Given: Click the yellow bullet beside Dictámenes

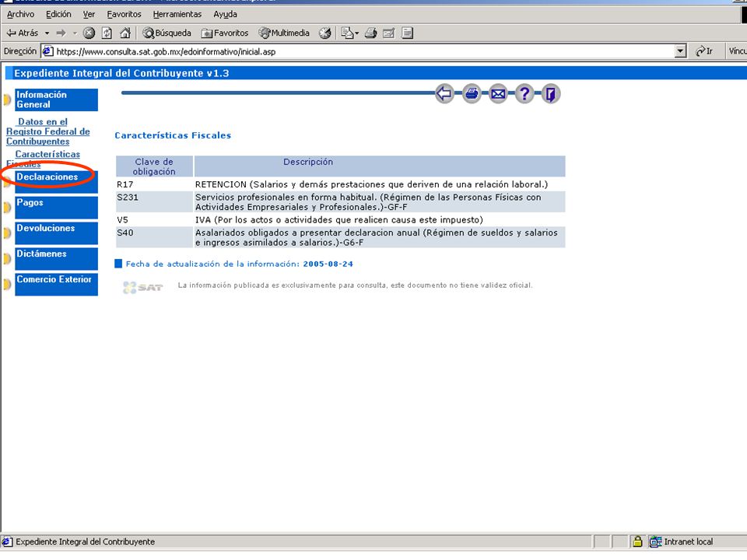Looking at the screenshot, I should (7, 259).
